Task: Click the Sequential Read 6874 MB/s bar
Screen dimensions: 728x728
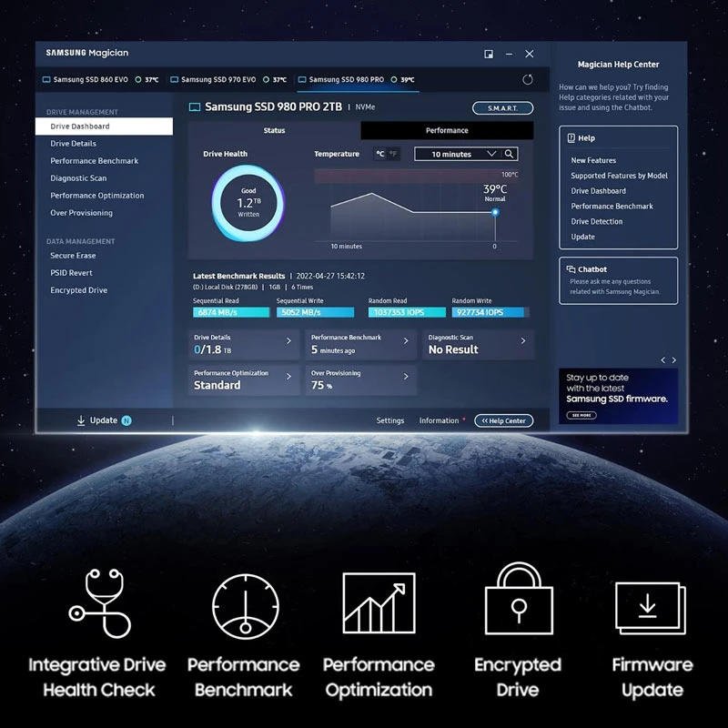Action: 231,312
